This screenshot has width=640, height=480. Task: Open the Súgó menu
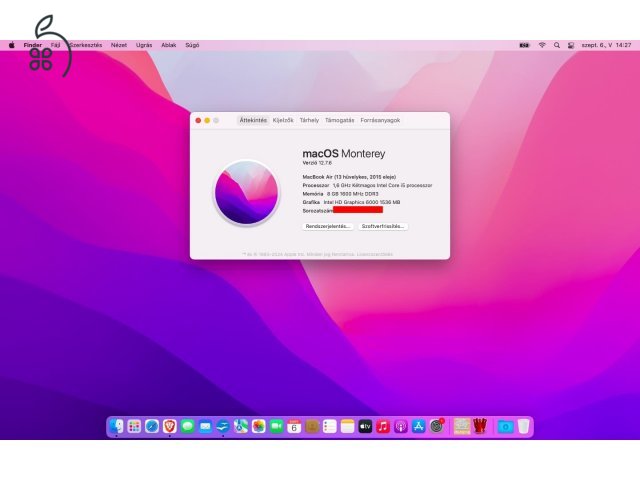(192, 45)
